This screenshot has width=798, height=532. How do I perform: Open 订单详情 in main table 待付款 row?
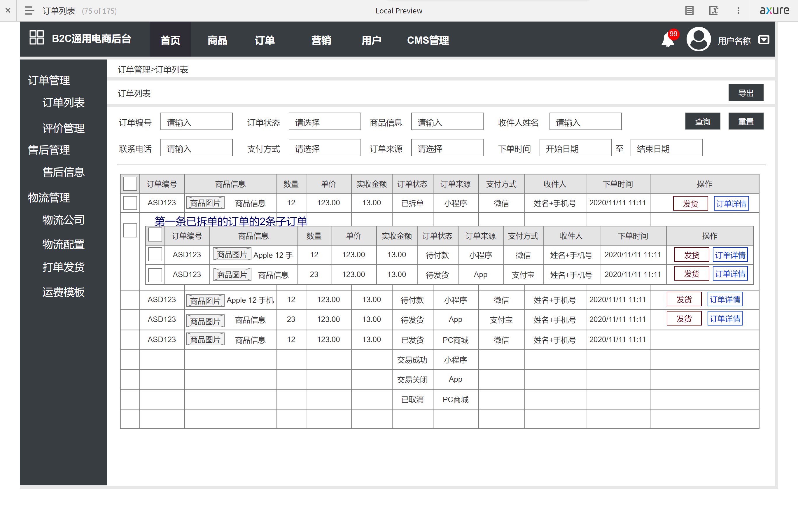(x=725, y=299)
